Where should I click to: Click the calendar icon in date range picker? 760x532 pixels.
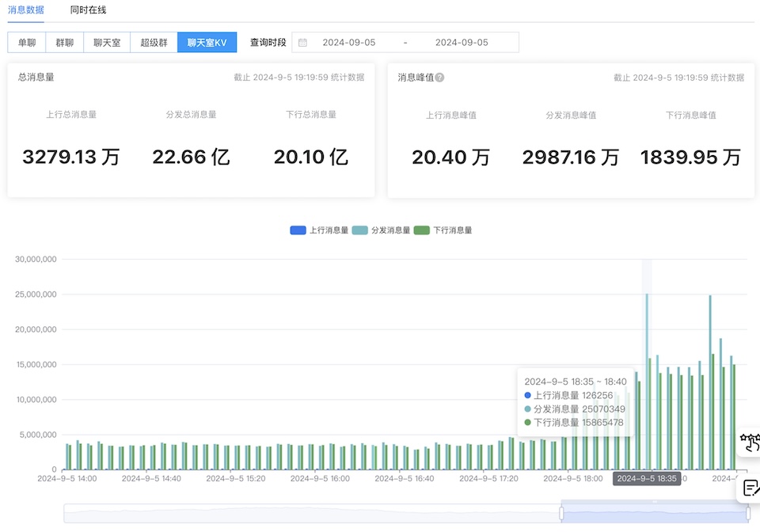click(302, 43)
